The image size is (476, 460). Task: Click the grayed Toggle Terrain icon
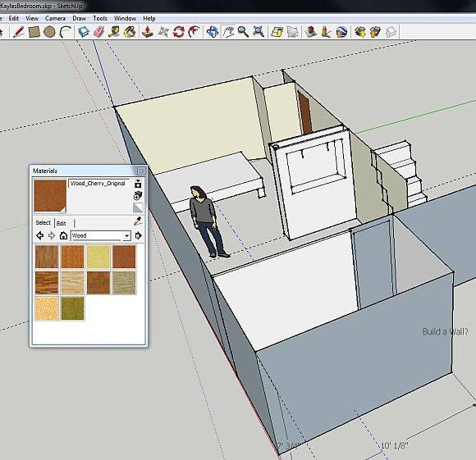[292, 32]
